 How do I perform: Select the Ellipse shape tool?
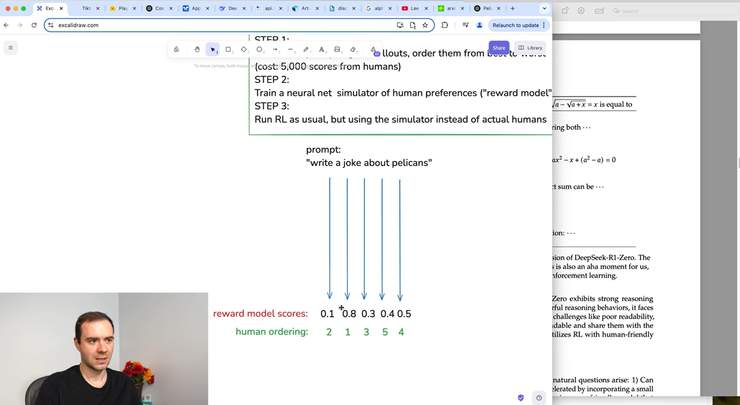click(259, 49)
